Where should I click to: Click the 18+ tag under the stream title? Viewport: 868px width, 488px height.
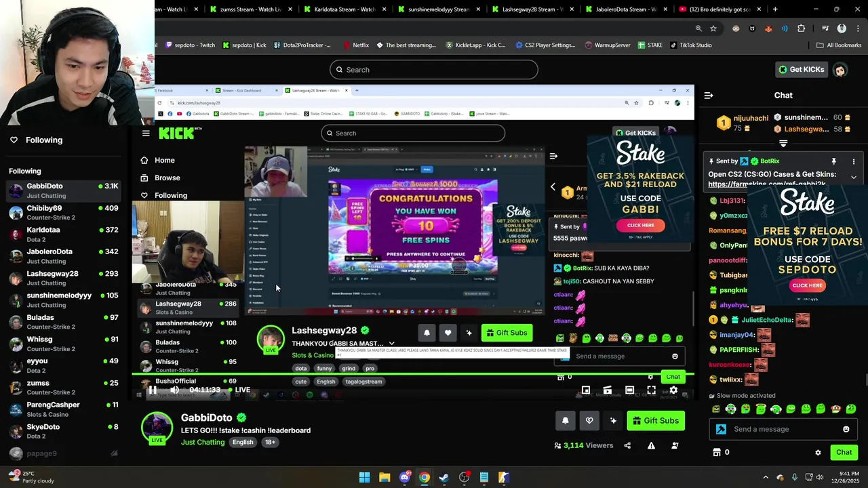tap(270, 442)
